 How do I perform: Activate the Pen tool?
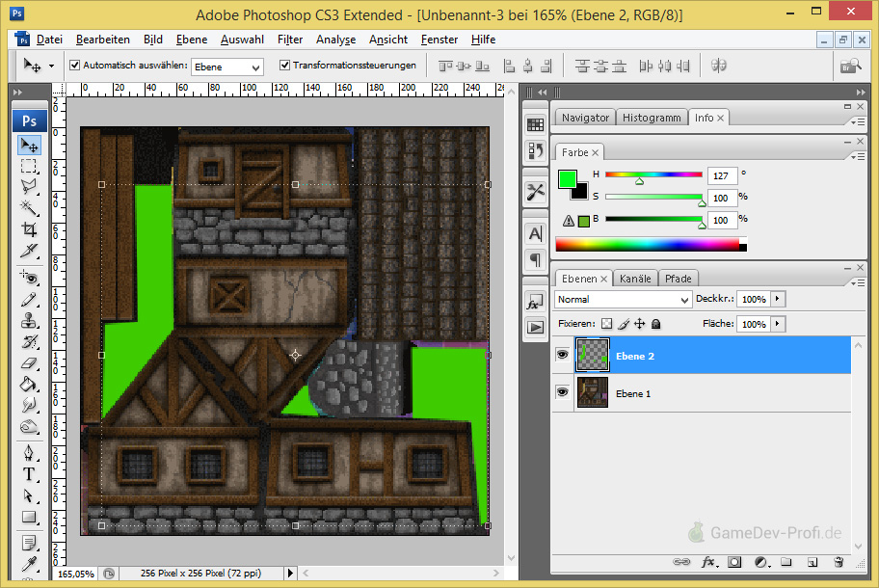point(29,453)
